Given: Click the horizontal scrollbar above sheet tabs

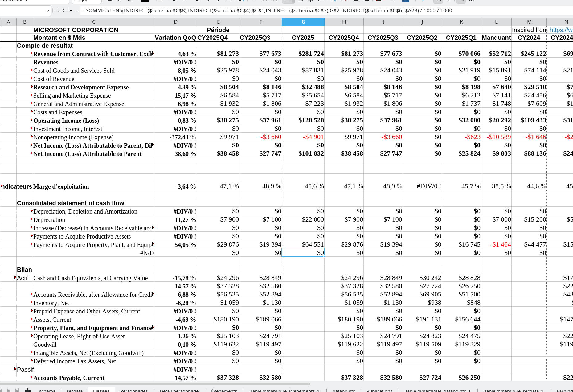Looking at the screenshot, I should [155, 384].
